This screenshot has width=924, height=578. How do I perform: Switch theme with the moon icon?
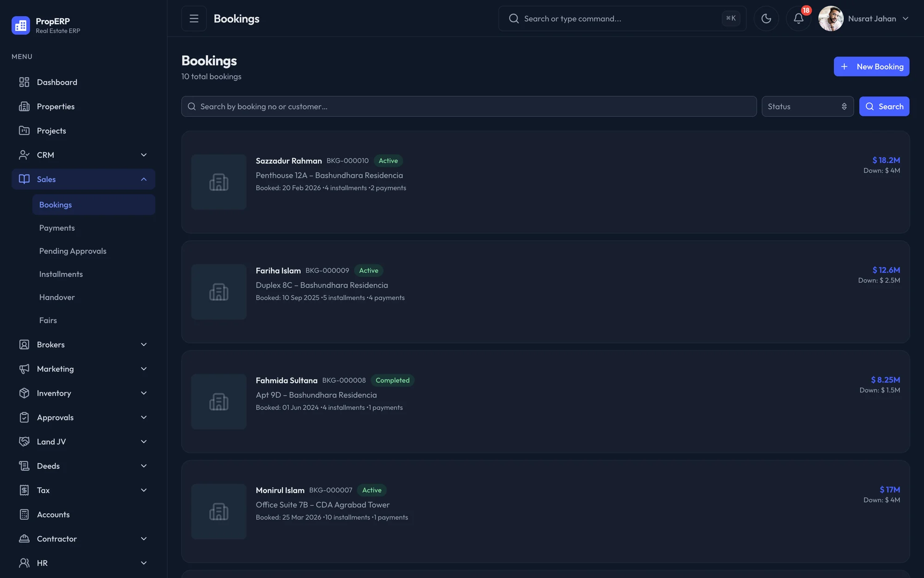766,18
